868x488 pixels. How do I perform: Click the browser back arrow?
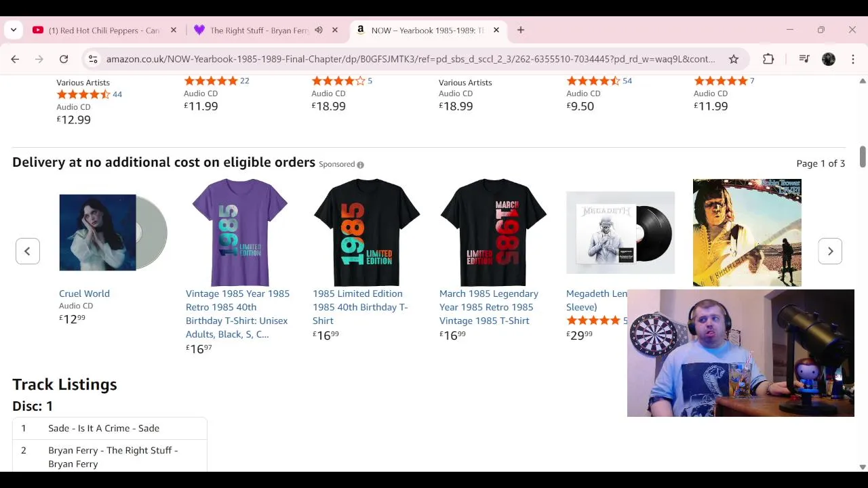click(15, 59)
